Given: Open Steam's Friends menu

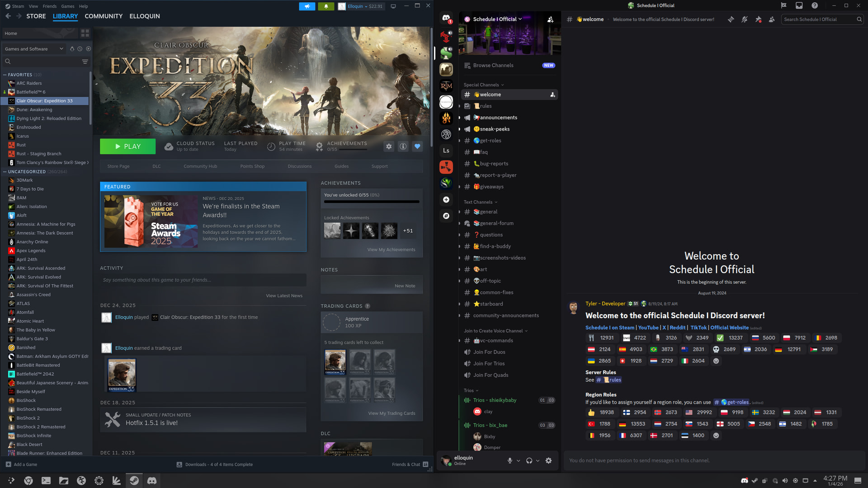Looking at the screenshot, I should click(x=50, y=6).
